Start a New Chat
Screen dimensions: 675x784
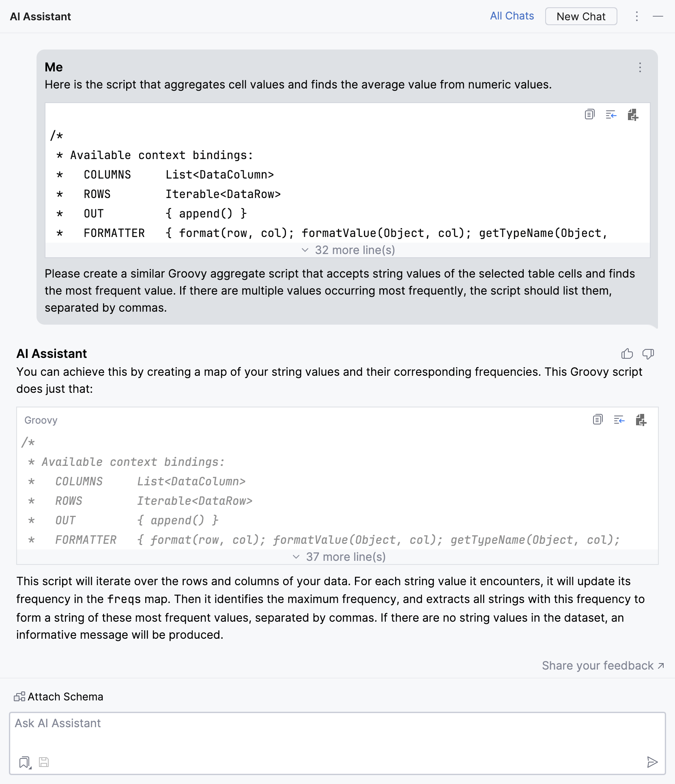pyautogui.click(x=581, y=17)
